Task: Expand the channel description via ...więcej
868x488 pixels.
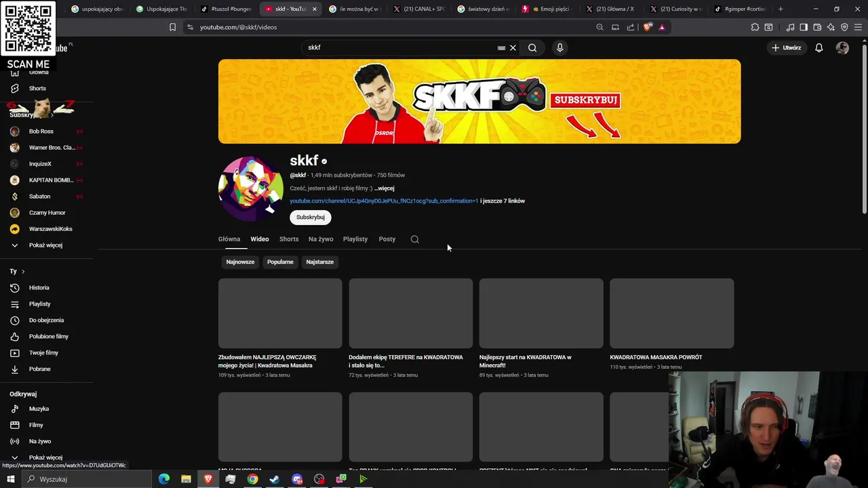Action: pyautogui.click(x=384, y=188)
